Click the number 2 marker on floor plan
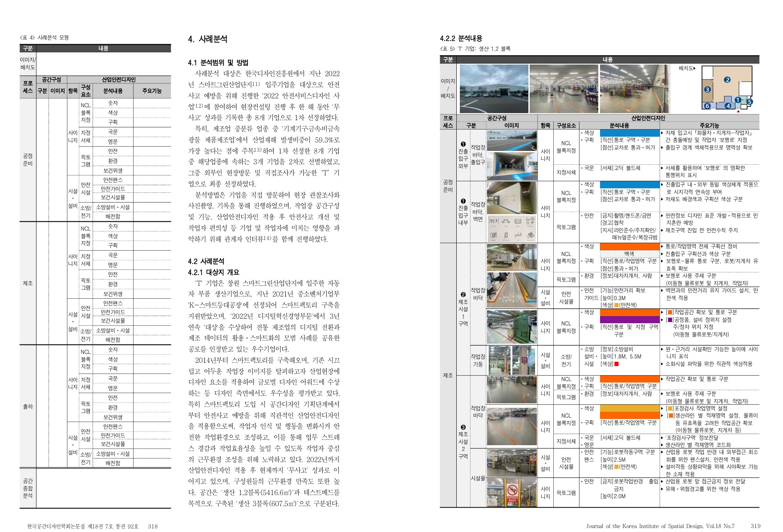The height and width of the screenshot is (532, 783). point(727,80)
